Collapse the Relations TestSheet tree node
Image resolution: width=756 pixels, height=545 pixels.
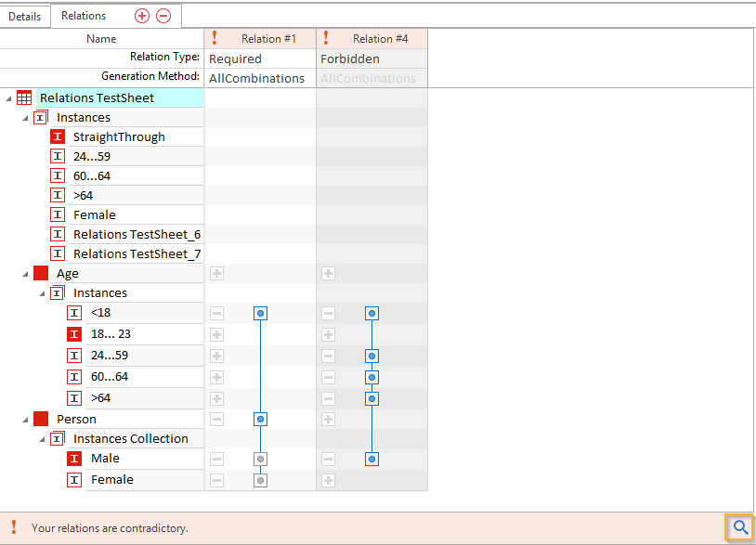8,97
